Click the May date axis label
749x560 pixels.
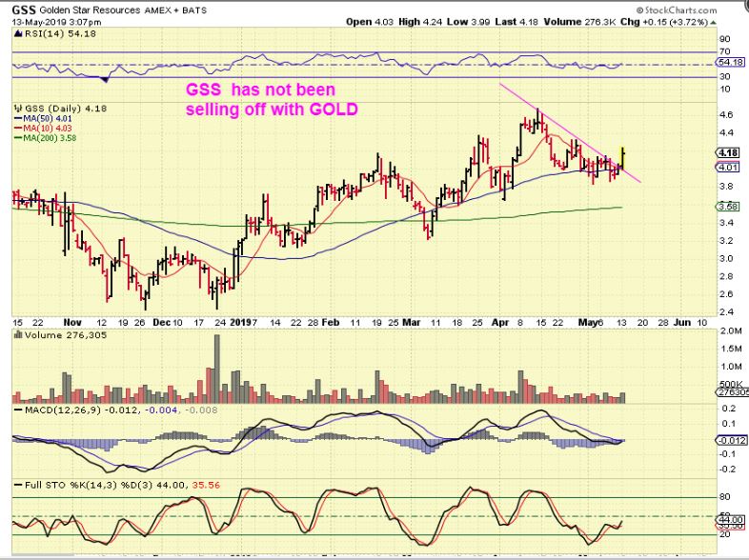[x=587, y=322]
